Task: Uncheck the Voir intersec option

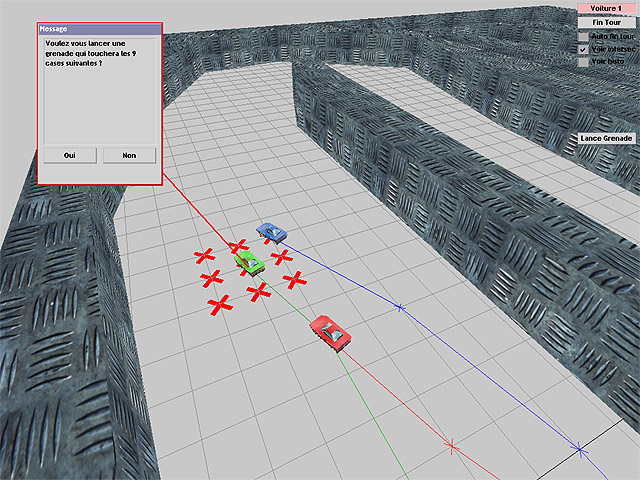Action: click(x=583, y=48)
